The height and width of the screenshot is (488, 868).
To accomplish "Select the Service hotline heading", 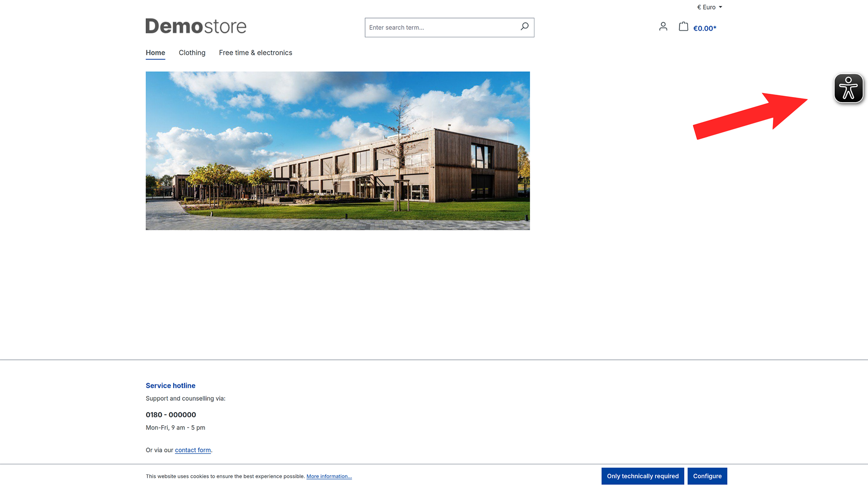I will point(170,385).
